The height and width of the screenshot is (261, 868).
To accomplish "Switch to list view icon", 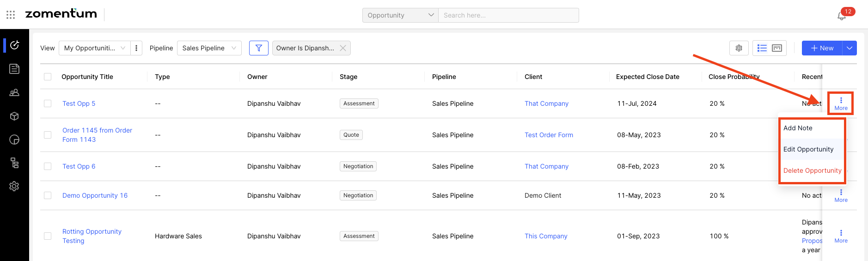I will (x=762, y=48).
